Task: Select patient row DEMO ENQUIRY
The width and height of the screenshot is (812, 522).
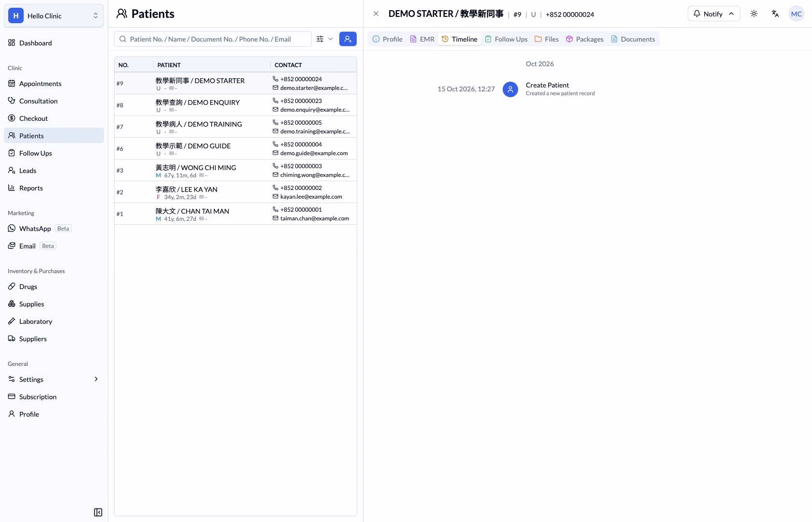Action: coord(235,105)
